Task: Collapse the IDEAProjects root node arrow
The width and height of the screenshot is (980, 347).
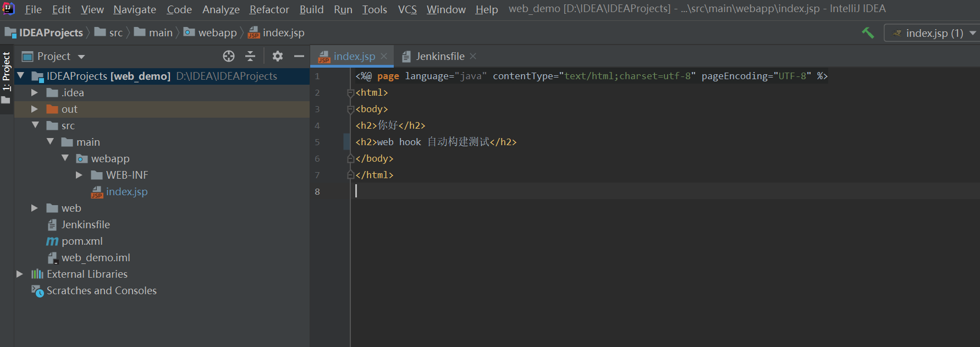Action: pyautogui.click(x=21, y=76)
